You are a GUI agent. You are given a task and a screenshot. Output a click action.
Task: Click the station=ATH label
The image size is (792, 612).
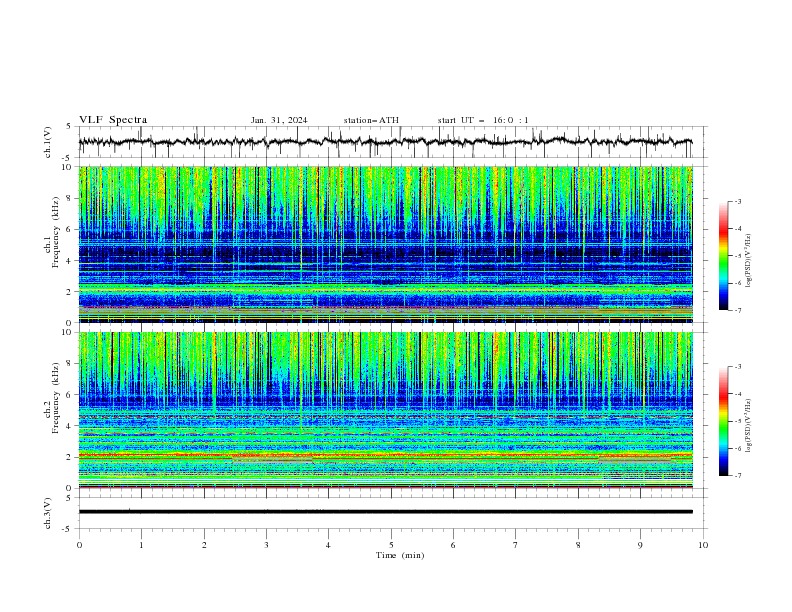click(x=371, y=120)
